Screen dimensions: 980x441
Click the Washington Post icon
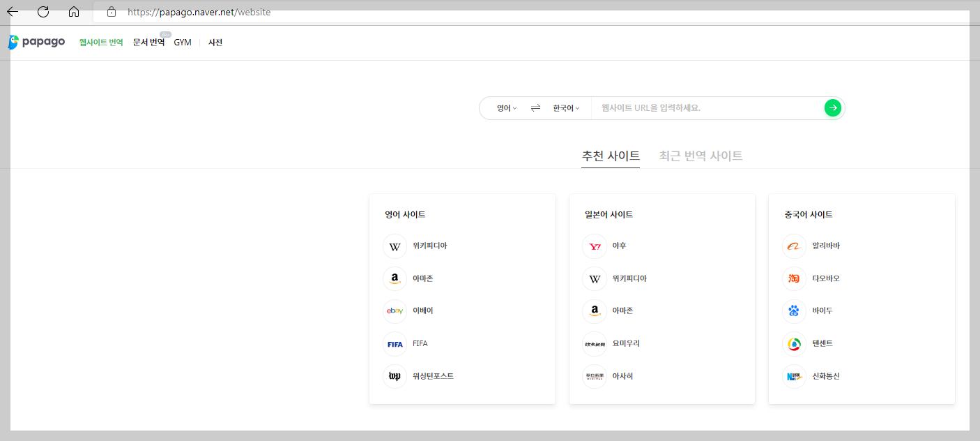pyautogui.click(x=395, y=376)
